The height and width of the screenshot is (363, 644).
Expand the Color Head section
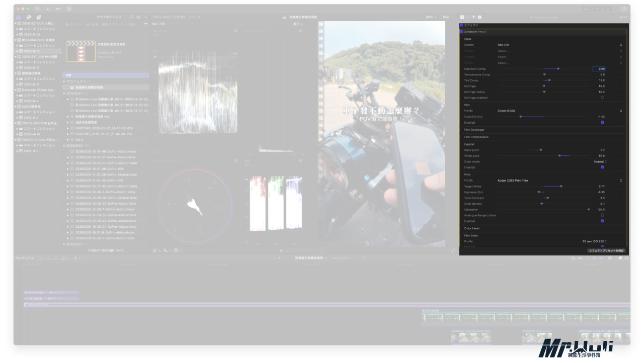click(x=471, y=228)
